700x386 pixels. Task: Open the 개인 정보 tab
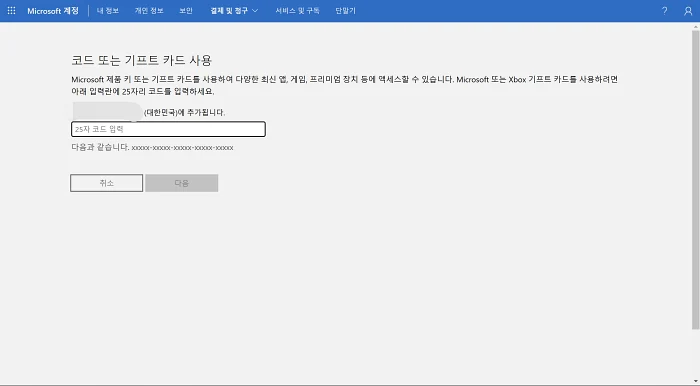pyautogui.click(x=149, y=11)
